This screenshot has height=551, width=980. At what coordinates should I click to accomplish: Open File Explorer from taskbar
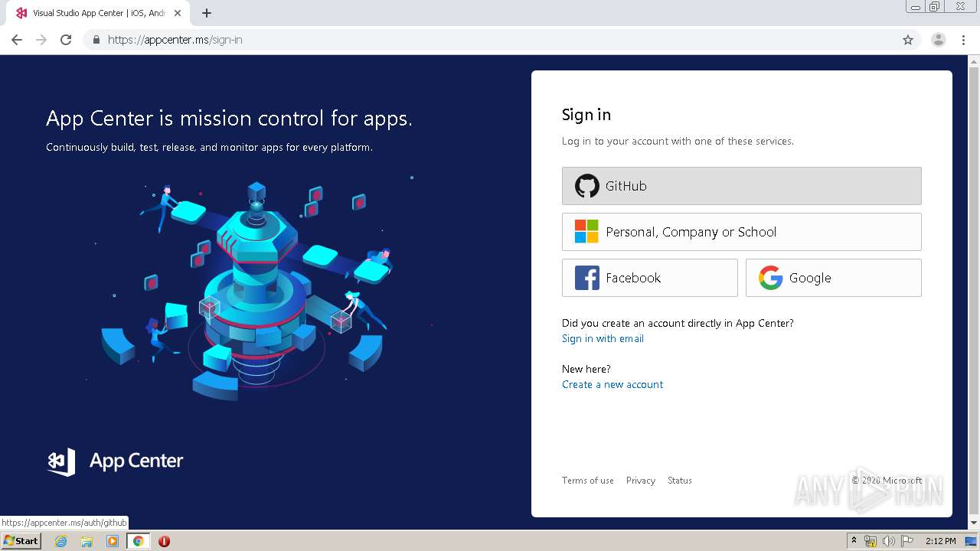[x=87, y=541]
